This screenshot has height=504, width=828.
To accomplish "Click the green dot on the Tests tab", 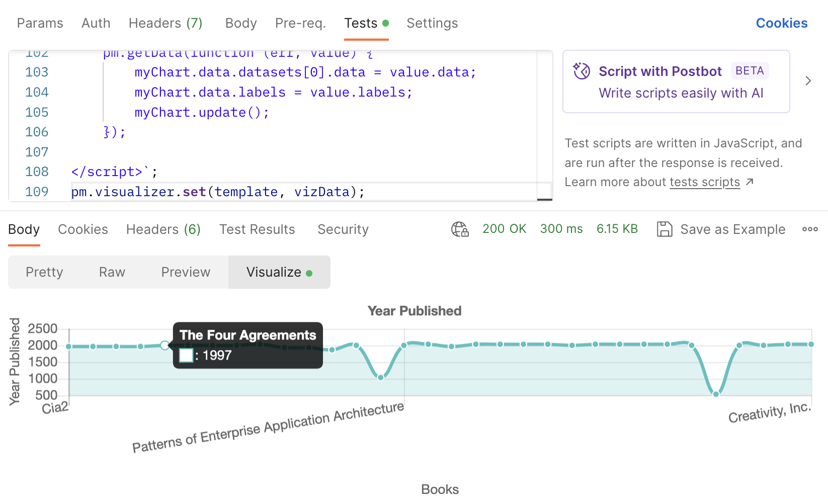I will tap(384, 23).
